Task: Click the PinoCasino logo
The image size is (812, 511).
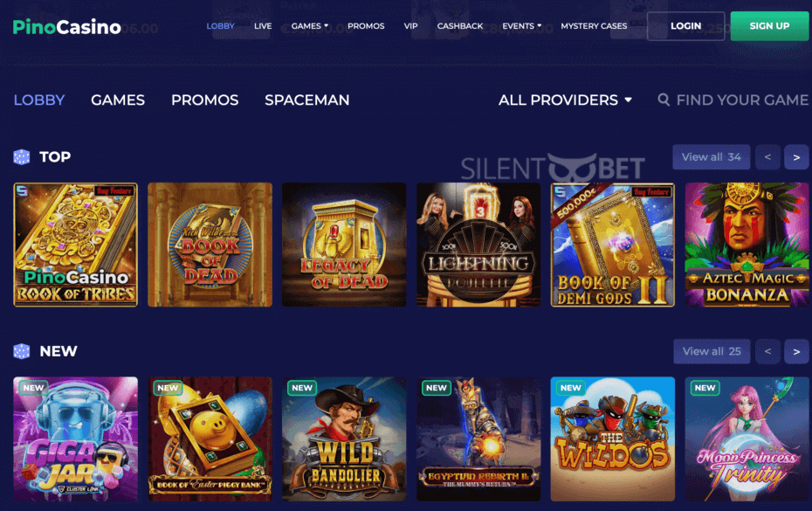Action: (x=67, y=26)
